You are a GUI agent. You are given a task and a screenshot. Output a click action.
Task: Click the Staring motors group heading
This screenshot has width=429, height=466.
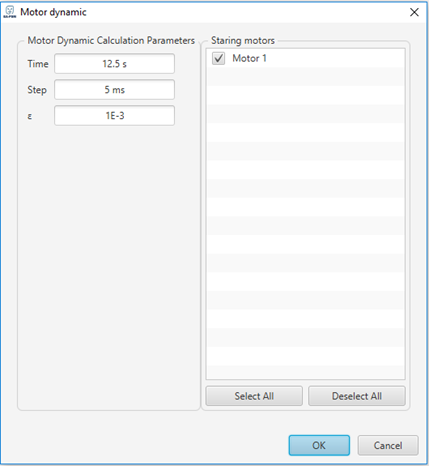pos(243,41)
